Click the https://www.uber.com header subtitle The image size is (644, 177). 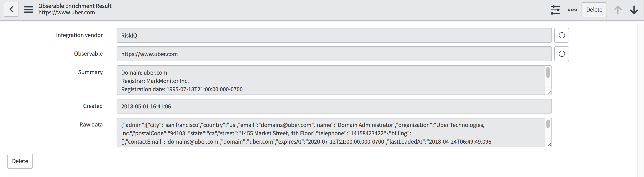coord(66,13)
